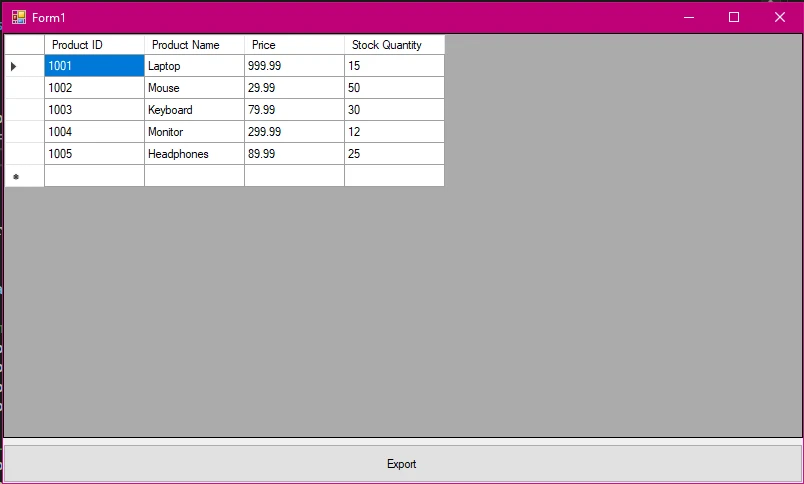Screen dimensions: 804x484
Task: Click the top-left select-all grid corner cell
Action: [x=24, y=45]
